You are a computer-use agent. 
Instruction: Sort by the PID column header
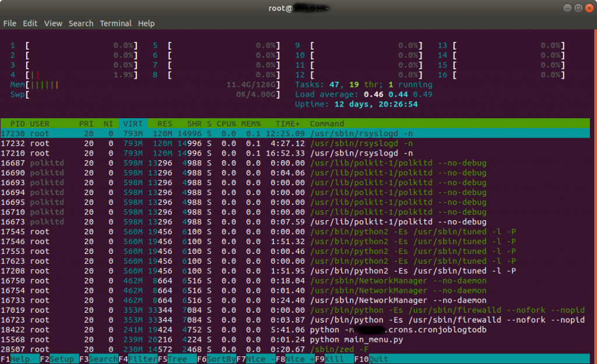click(17, 123)
